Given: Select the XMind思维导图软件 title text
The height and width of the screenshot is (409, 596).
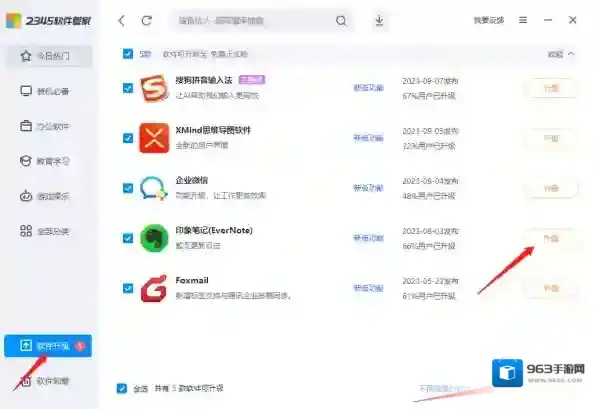Looking at the screenshot, I should coord(213,130).
